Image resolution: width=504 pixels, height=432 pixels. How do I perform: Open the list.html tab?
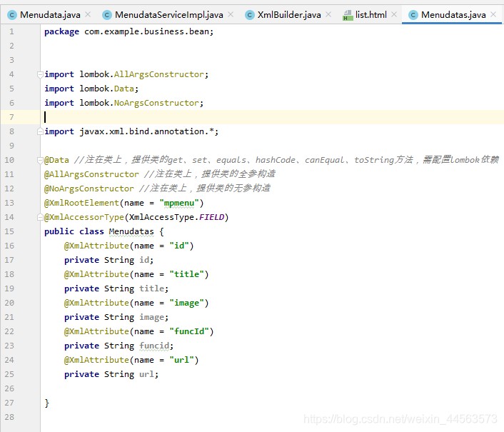[371, 15]
